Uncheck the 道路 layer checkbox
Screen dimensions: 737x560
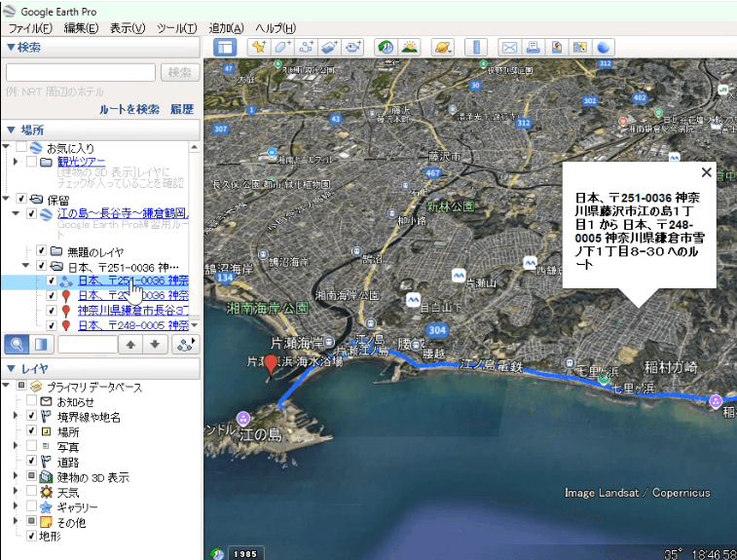click(32, 462)
